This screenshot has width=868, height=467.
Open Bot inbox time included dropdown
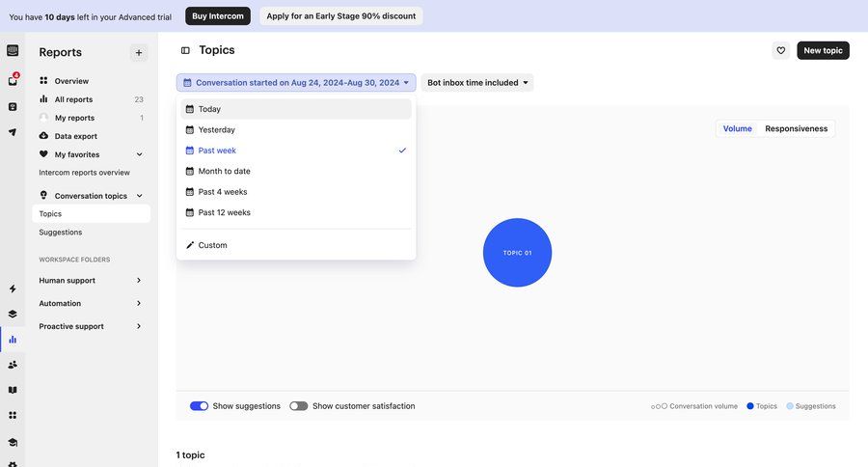click(x=477, y=83)
